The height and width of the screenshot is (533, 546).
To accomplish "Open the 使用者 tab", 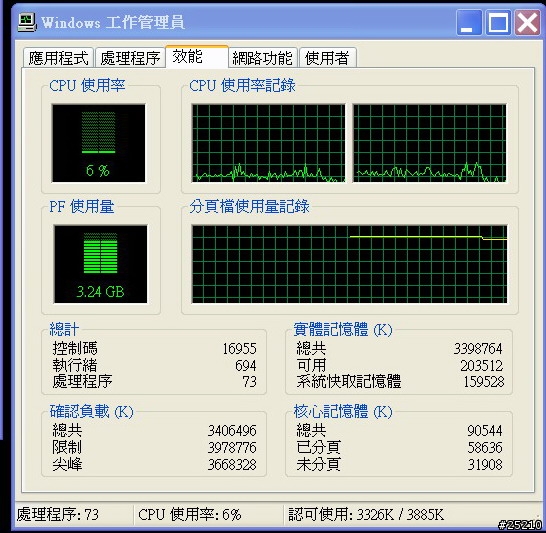I will point(327,57).
